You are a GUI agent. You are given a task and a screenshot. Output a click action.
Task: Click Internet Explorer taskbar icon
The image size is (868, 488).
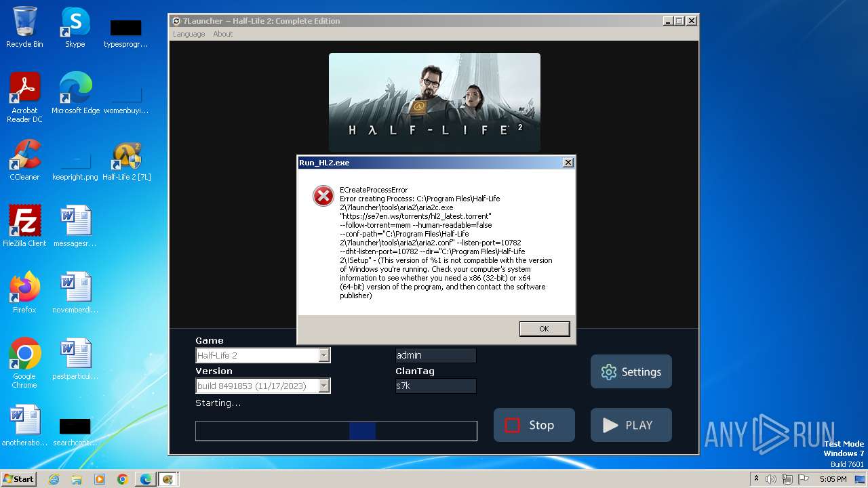point(54,479)
